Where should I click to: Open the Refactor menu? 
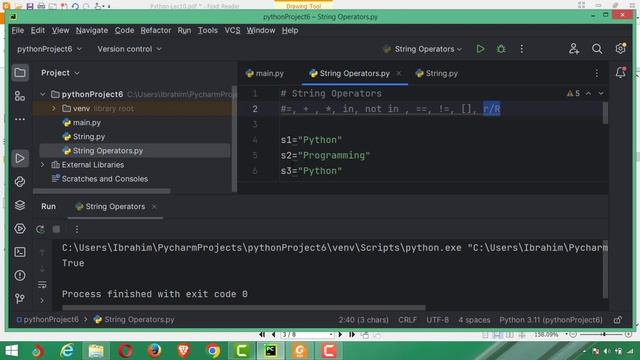[x=156, y=31]
